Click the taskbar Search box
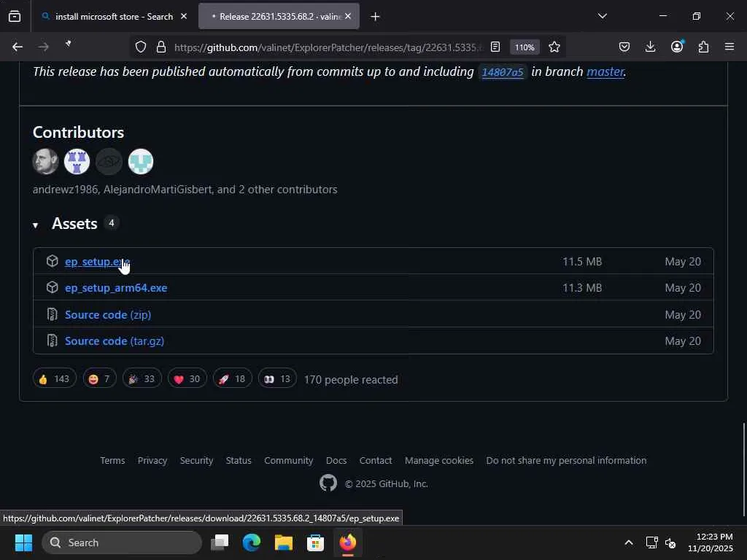This screenshot has height=560, width=747. click(122, 542)
